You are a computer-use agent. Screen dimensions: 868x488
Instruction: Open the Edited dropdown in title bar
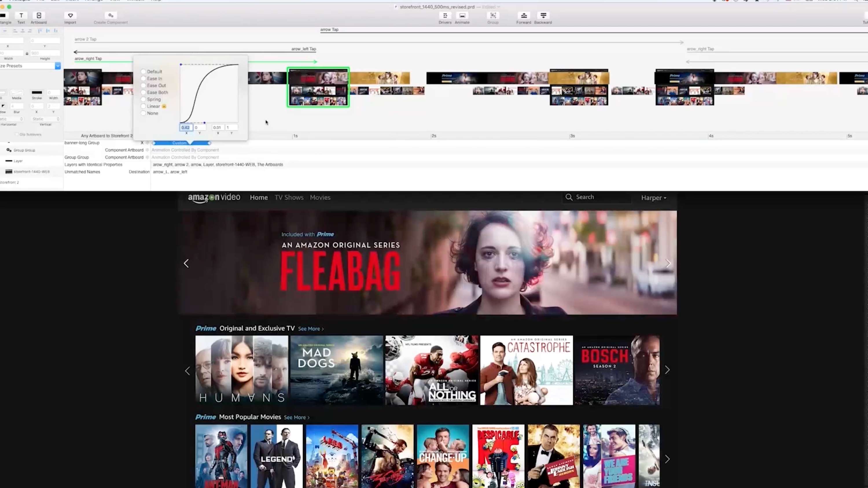tap(491, 7)
